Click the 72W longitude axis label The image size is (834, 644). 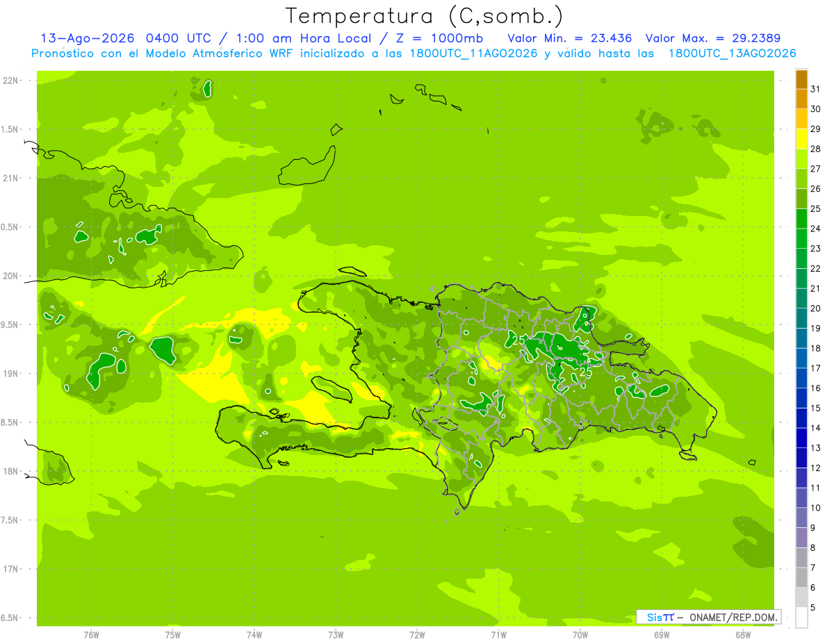[417, 634]
